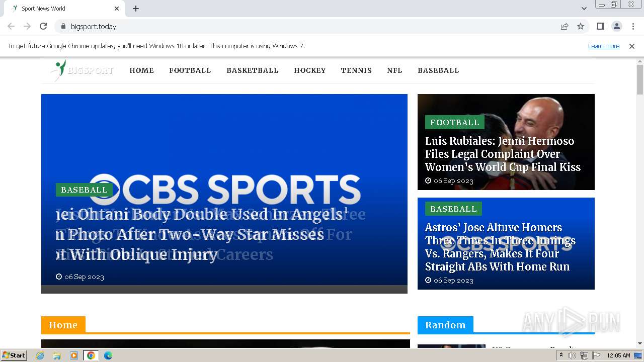
Task: Click the Random section heading
Action: point(445,325)
